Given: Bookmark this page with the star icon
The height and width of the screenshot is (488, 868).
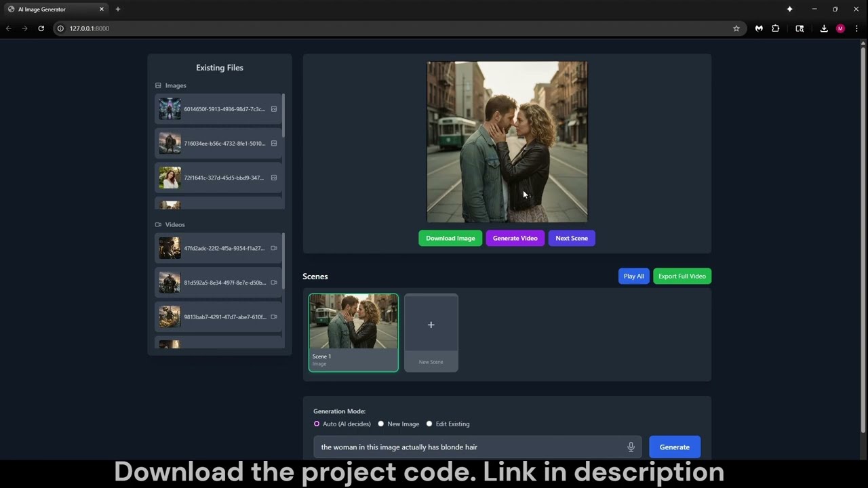Looking at the screenshot, I should 736,28.
